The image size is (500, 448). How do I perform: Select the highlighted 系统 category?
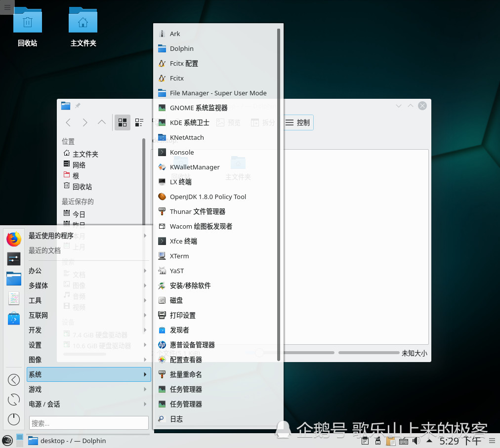pos(88,374)
